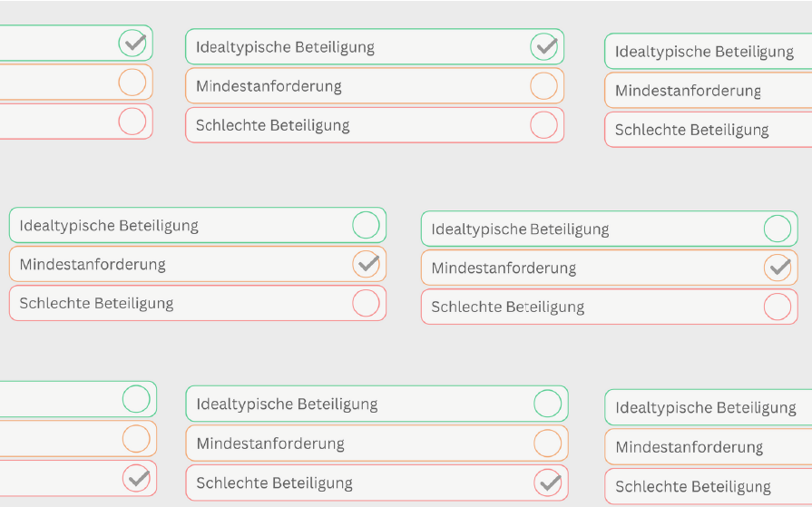The height and width of the screenshot is (507, 812).
Task: Click Idealtypische Beteiligung label in bottom-right group
Action: (705, 408)
